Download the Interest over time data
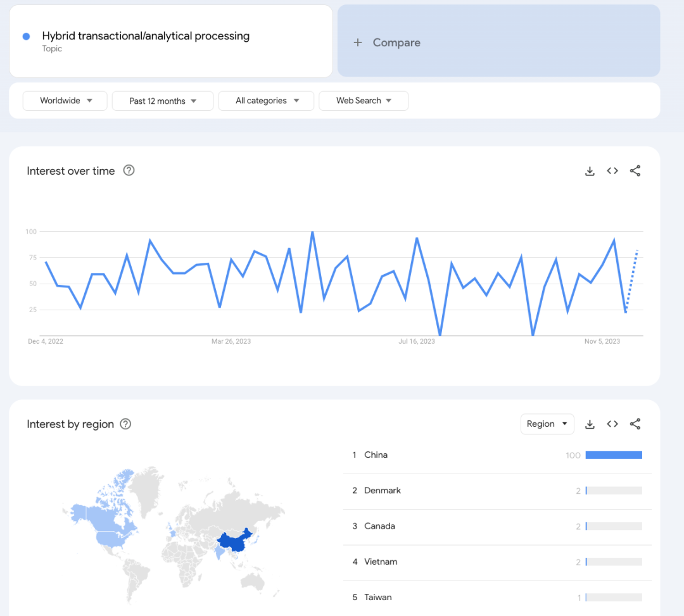 (x=590, y=171)
